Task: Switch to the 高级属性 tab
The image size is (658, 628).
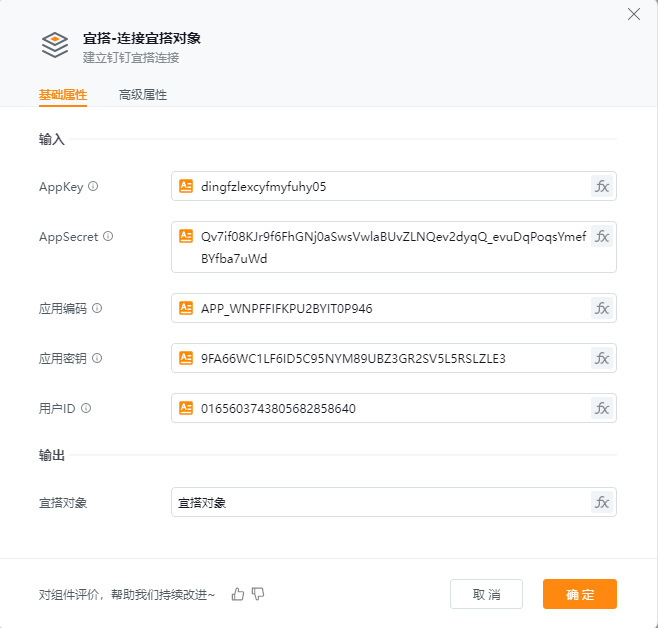Action: coord(143,95)
